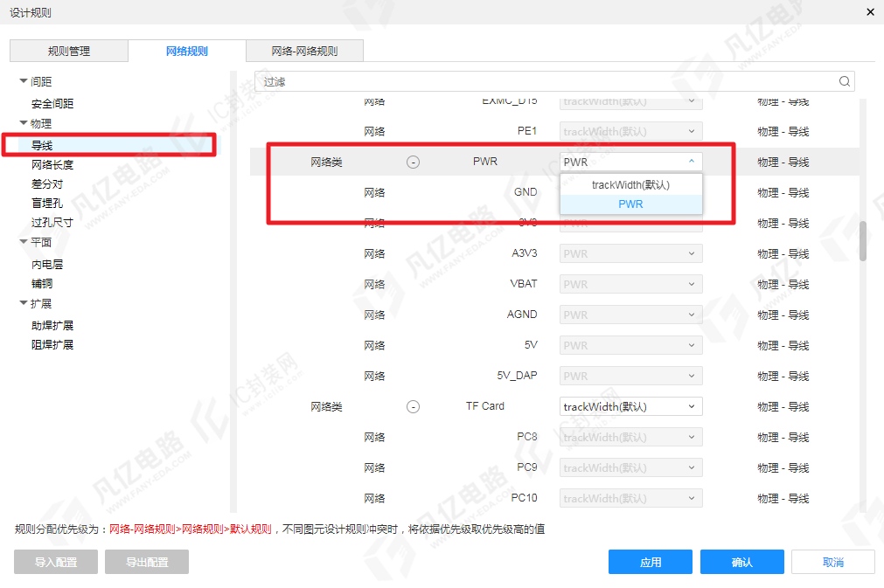
Task: Collapse the 物理 tree section
Action: point(24,123)
